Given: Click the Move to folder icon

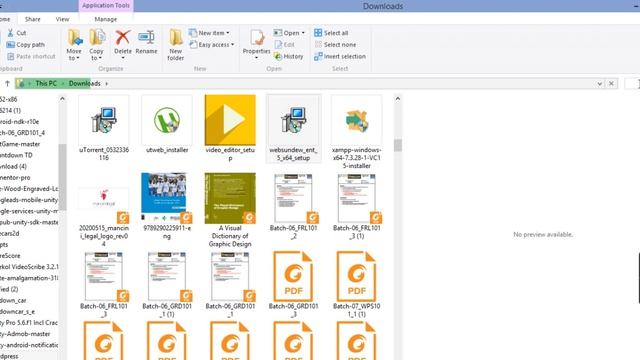Looking at the screenshot, I should click(x=75, y=37).
